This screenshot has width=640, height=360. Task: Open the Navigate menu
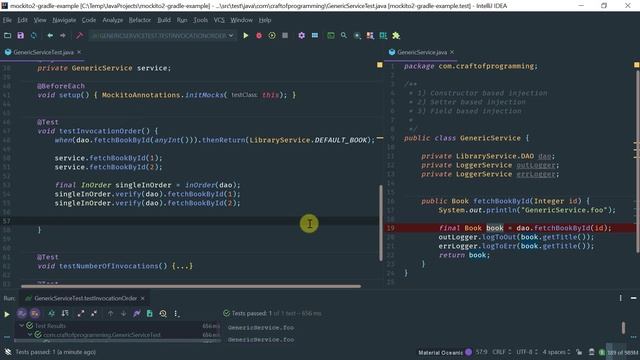[x=64, y=20]
